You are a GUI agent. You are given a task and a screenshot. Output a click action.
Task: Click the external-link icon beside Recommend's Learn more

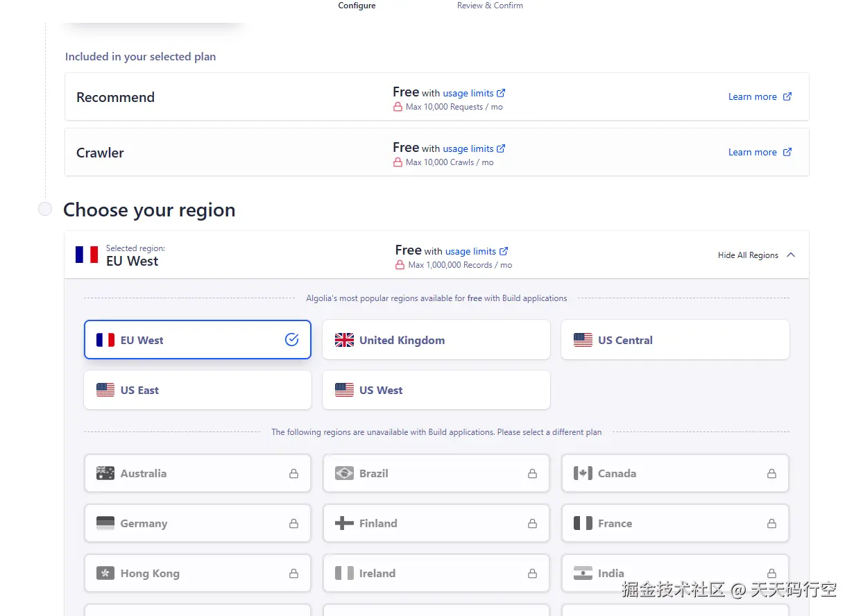click(x=787, y=97)
